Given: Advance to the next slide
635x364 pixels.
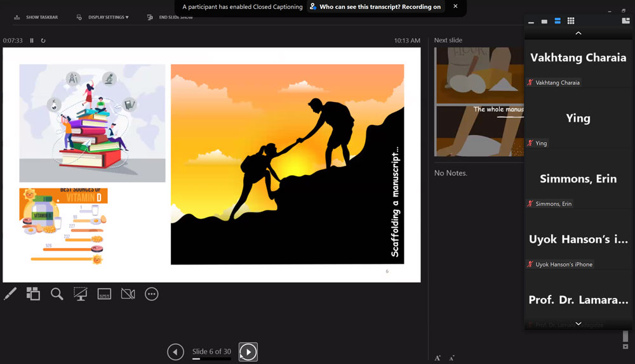Looking at the screenshot, I should point(248,351).
